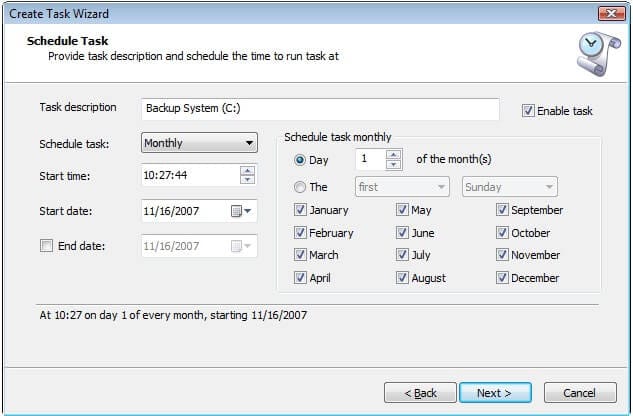Toggle the Enable task checkbox

[x=528, y=111]
